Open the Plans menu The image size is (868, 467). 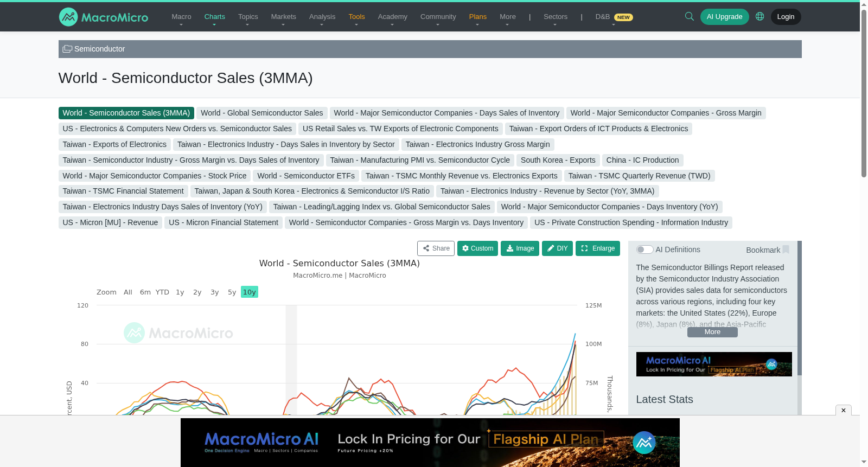click(477, 17)
